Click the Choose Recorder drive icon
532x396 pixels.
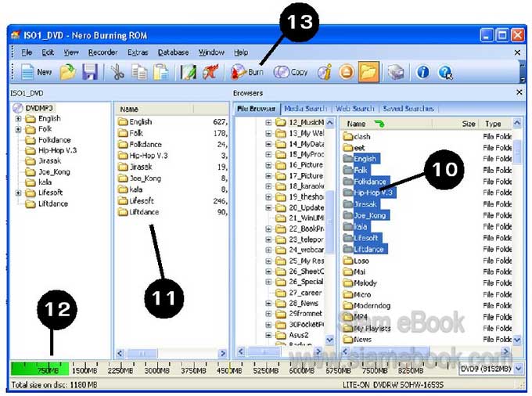coord(396,72)
